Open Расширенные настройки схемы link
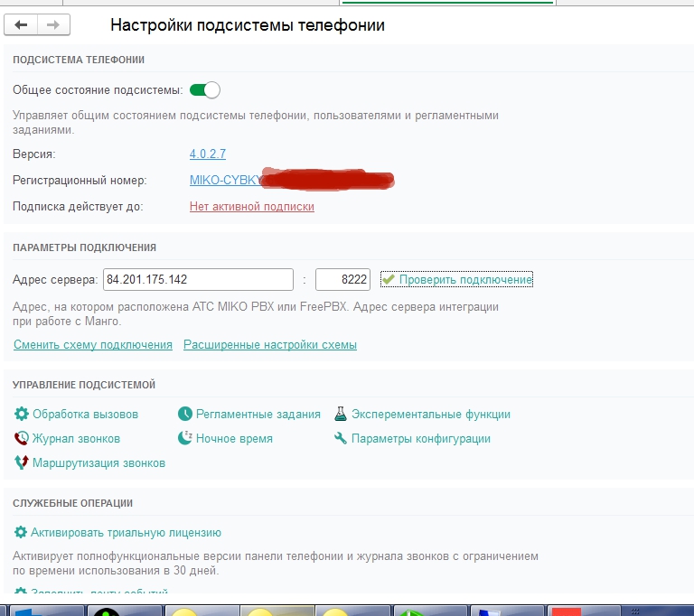694x616 pixels. click(x=270, y=345)
